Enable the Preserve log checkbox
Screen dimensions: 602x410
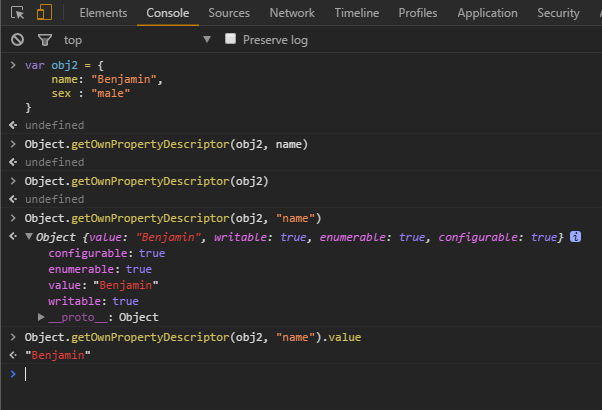tap(231, 40)
